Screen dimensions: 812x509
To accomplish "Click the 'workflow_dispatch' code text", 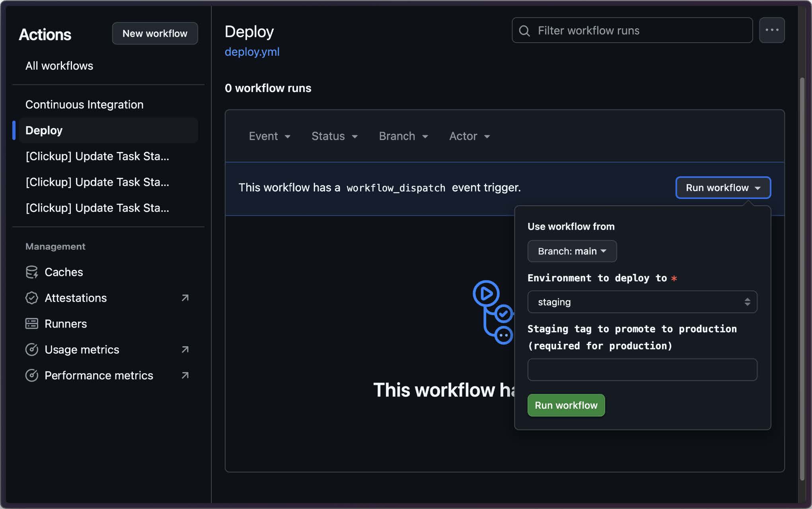I will point(396,188).
